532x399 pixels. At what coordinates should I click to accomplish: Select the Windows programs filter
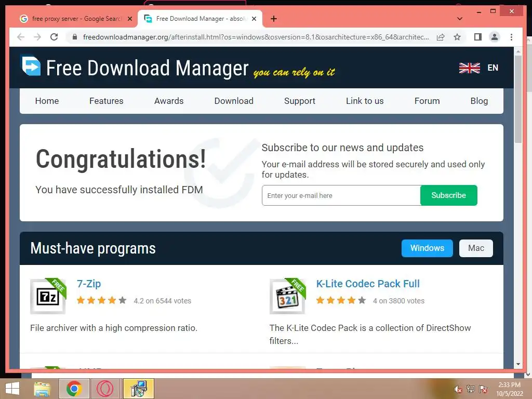427,248
